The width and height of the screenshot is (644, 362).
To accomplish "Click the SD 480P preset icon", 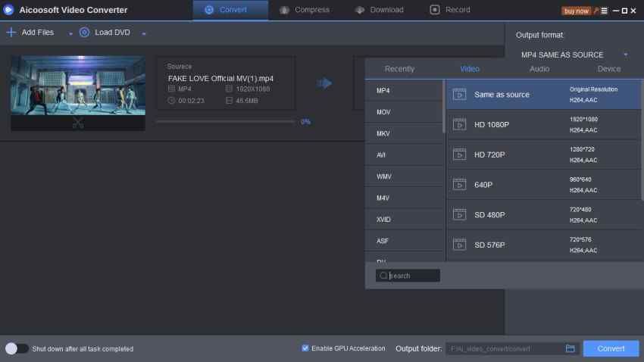I will [459, 214].
